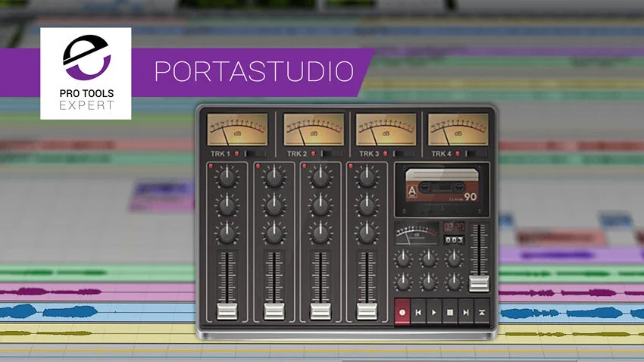Click the channel 1 fader handle

pyautogui.click(x=227, y=311)
